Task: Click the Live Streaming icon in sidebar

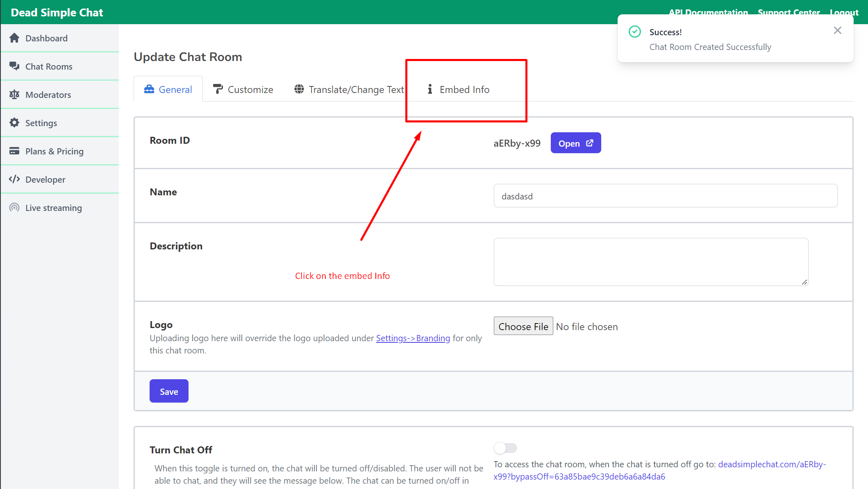Action: (15, 207)
